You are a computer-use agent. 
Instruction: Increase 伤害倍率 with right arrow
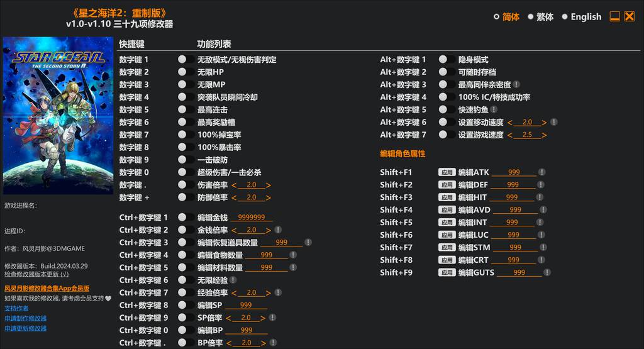pyautogui.click(x=268, y=186)
